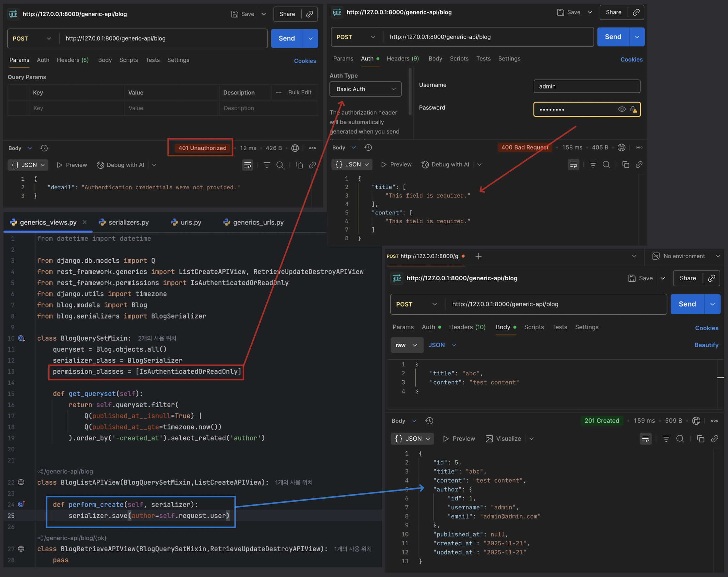Toggle word wrap in the 201 Created response

645,439
